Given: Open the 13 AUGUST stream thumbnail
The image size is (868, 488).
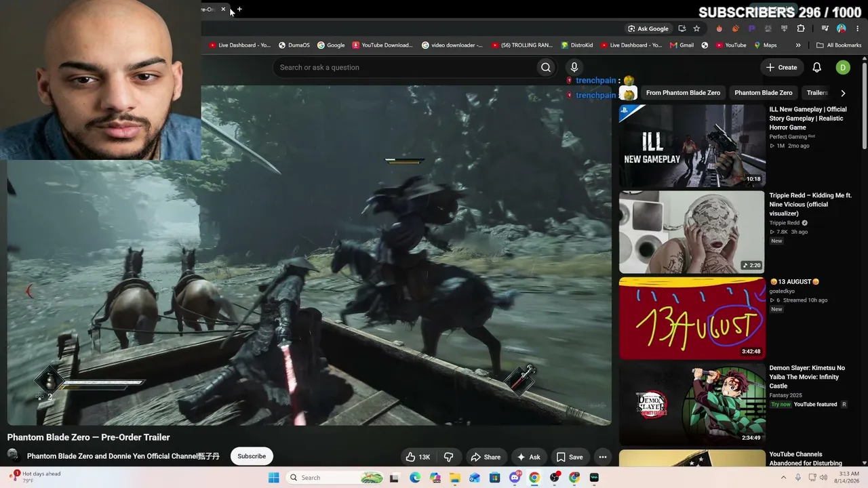Looking at the screenshot, I should click(692, 318).
